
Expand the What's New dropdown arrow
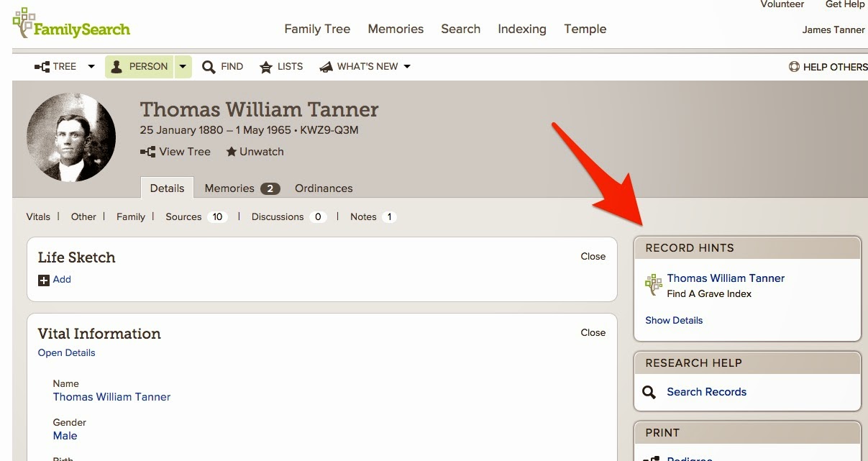click(x=407, y=67)
